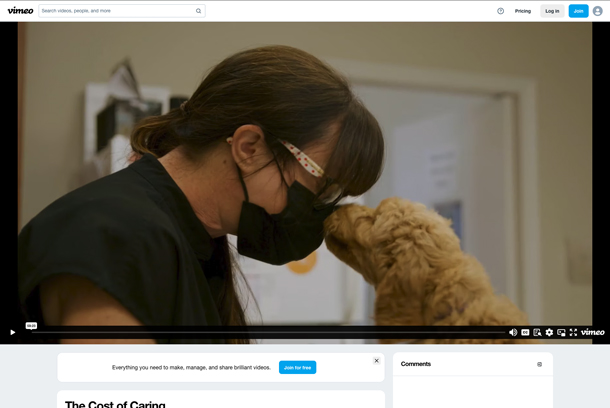Enable picture-in-picture mode icon

point(561,332)
